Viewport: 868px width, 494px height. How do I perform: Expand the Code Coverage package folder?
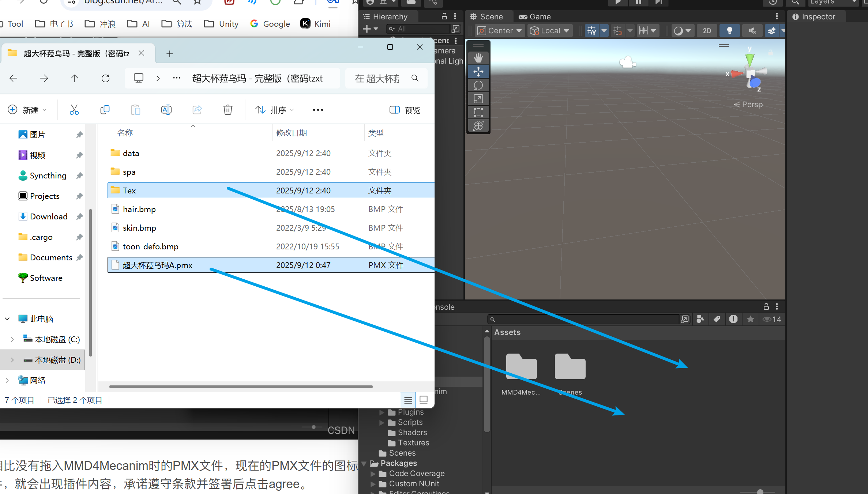coord(373,474)
